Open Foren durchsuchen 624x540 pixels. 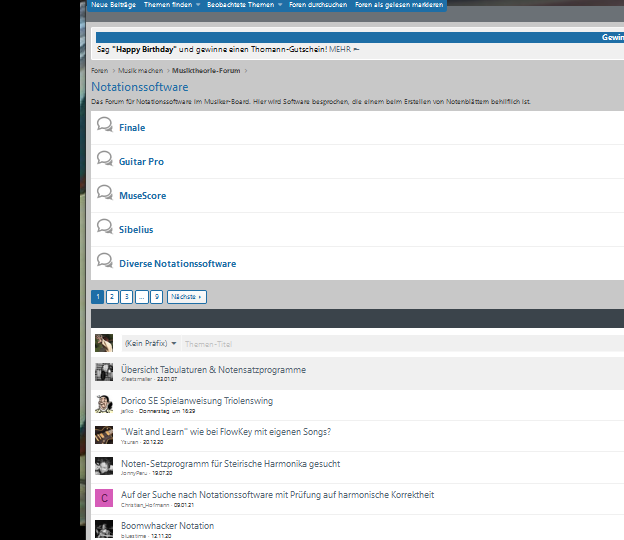pos(318,5)
